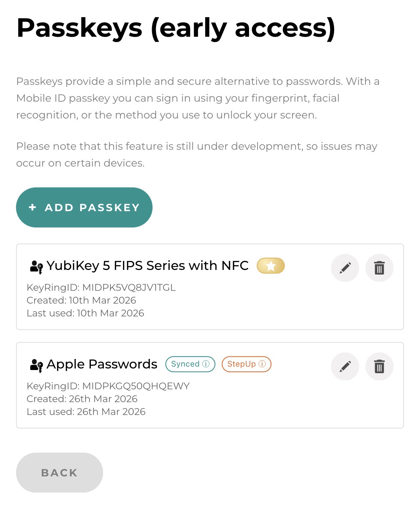Open the edit pencil for Apple Passwords passkey
The height and width of the screenshot is (511, 420).
click(x=344, y=366)
